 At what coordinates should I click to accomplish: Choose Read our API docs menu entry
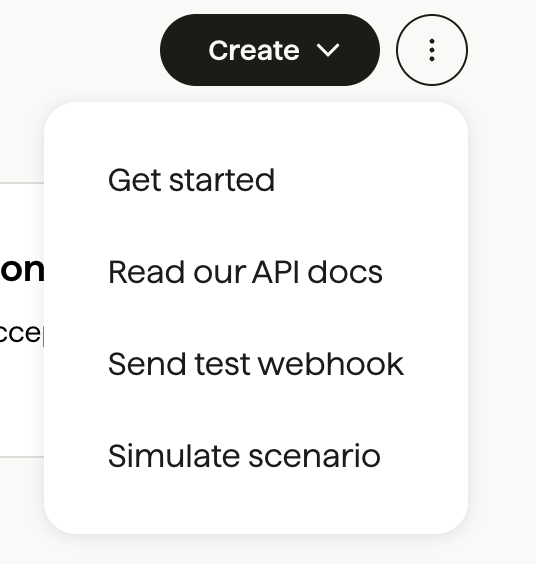tap(256, 272)
